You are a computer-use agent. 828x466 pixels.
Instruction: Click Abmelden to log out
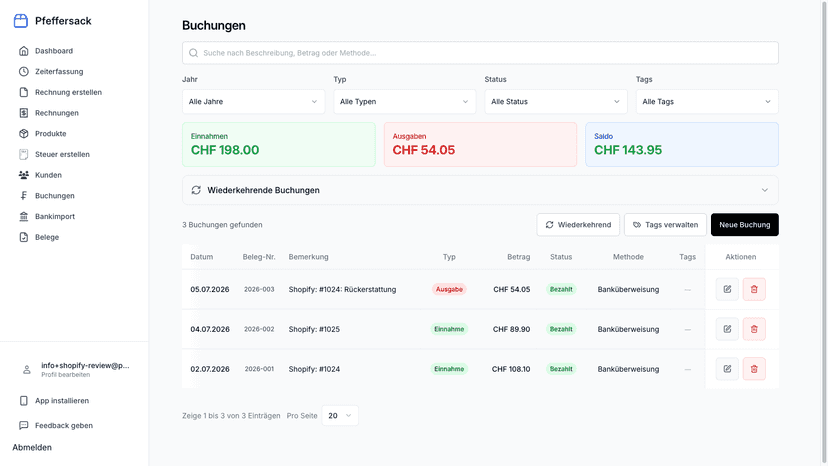click(32, 448)
